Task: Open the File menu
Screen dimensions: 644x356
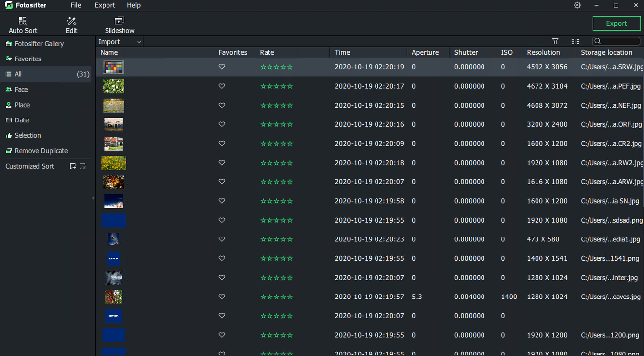Action: [76, 5]
